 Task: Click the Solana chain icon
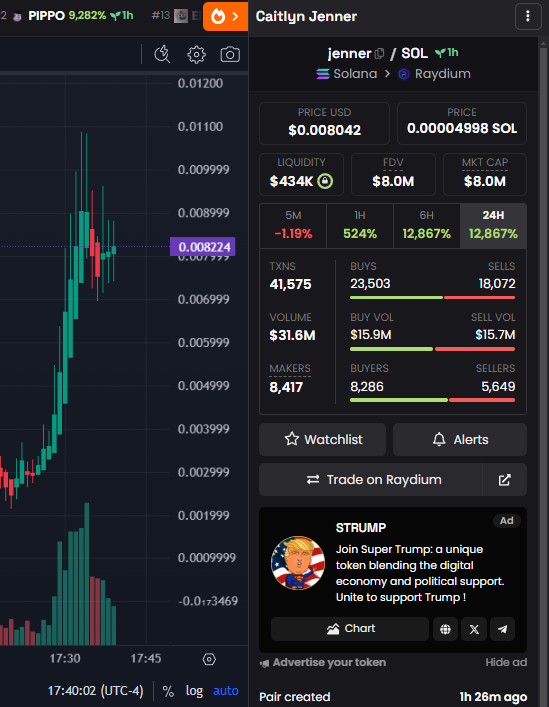pyautogui.click(x=323, y=73)
